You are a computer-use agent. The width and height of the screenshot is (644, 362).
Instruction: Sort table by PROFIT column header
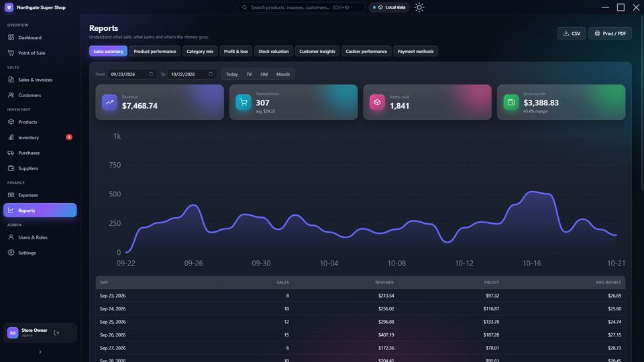pyautogui.click(x=492, y=282)
